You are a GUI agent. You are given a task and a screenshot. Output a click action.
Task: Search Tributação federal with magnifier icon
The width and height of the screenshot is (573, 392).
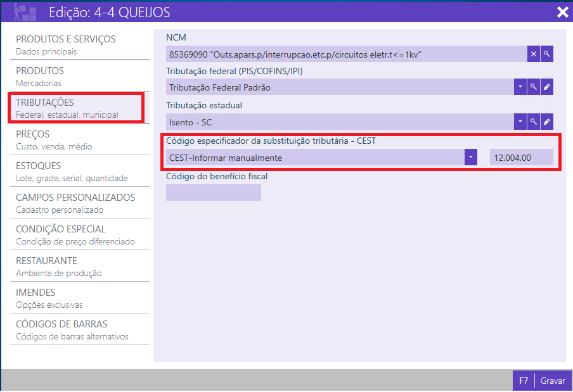[x=534, y=87]
